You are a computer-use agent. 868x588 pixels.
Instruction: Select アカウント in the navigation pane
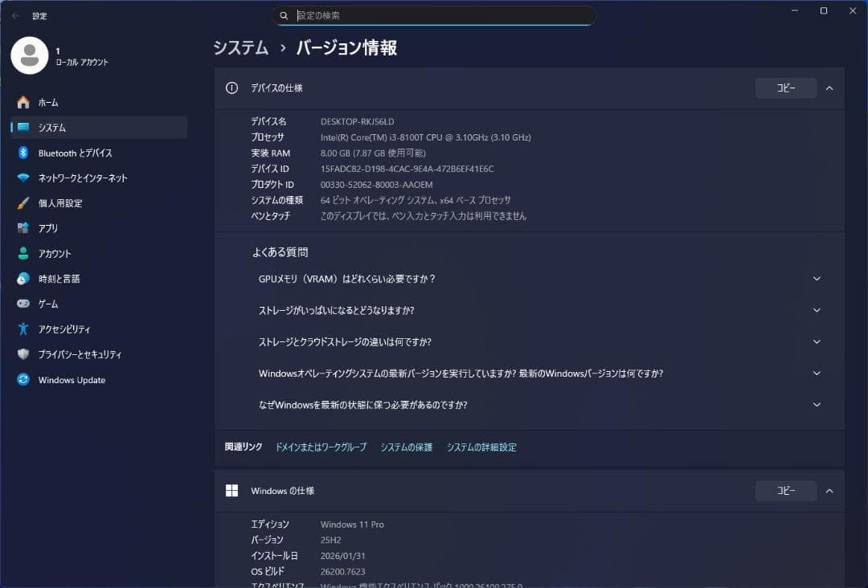[x=56, y=253]
